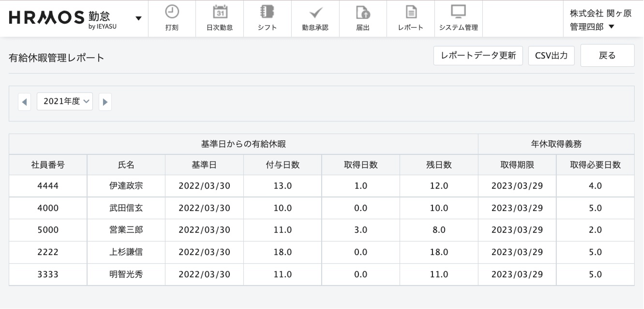Open the シフト notebook icon

267,12
